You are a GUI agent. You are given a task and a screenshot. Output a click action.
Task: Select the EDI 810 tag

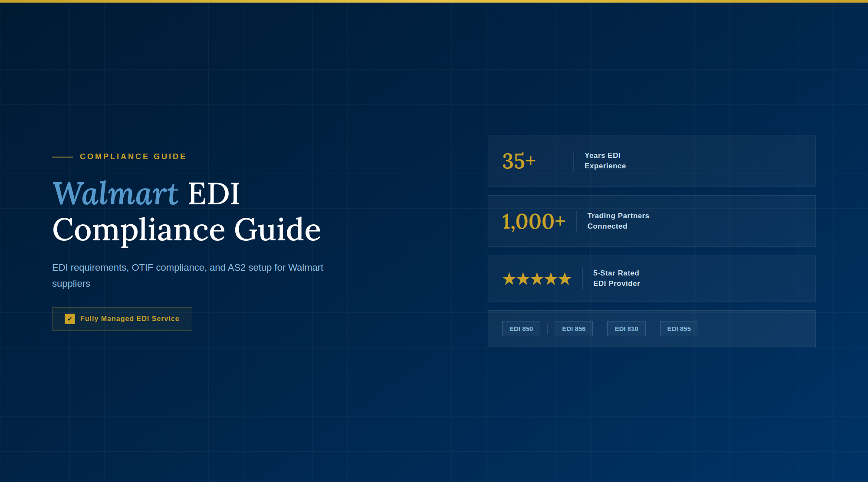(626, 329)
